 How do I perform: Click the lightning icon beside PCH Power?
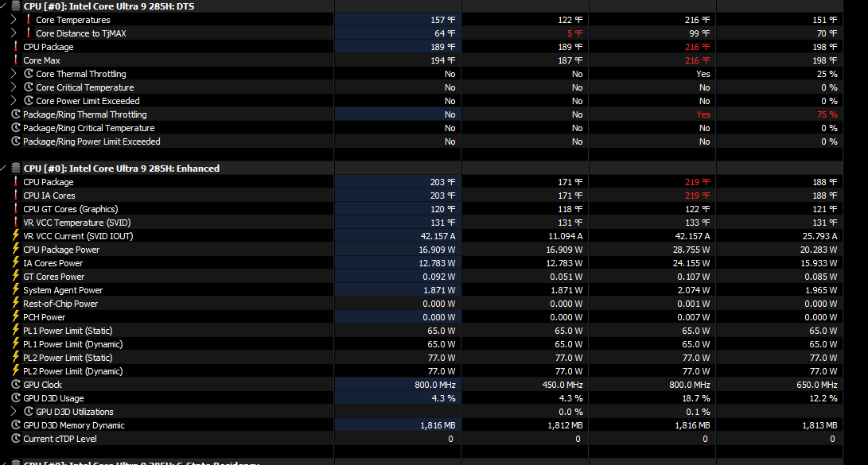point(16,317)
